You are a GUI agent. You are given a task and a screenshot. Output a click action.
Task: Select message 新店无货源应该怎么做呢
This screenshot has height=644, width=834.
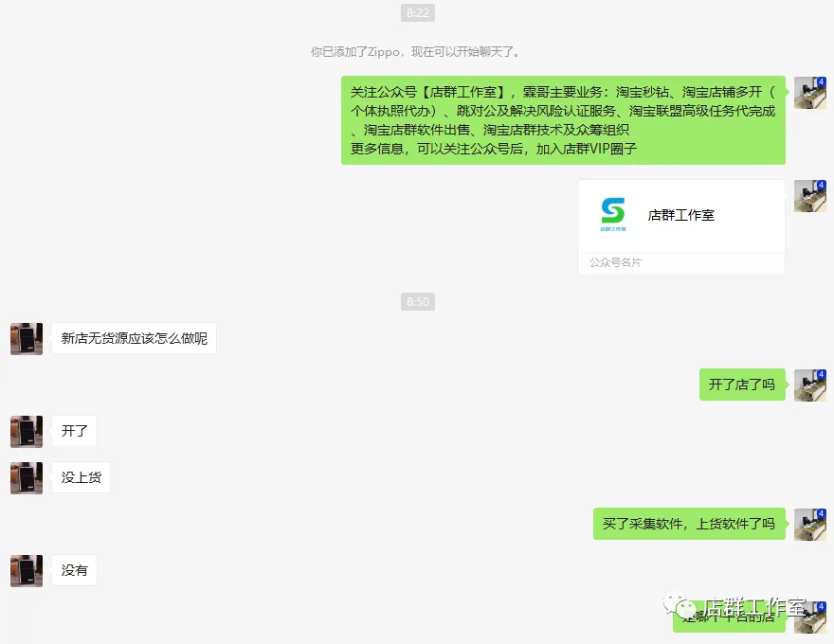point(134,338)
